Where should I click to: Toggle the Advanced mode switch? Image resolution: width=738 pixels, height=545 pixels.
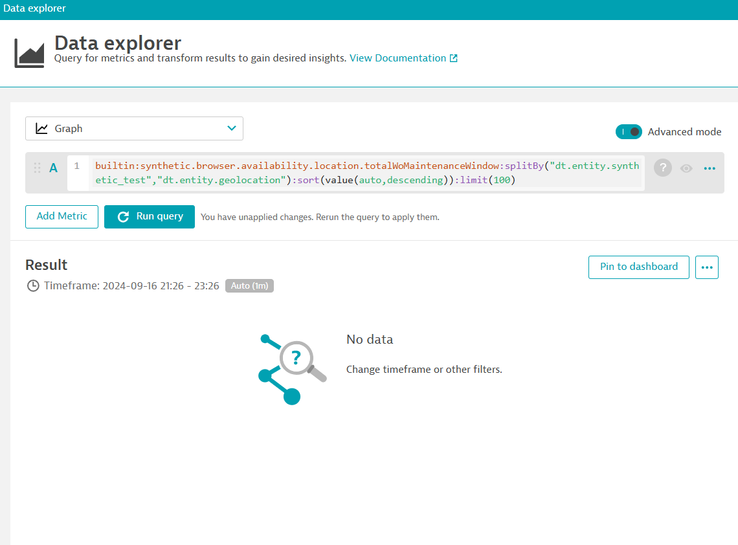coord(628,132)
